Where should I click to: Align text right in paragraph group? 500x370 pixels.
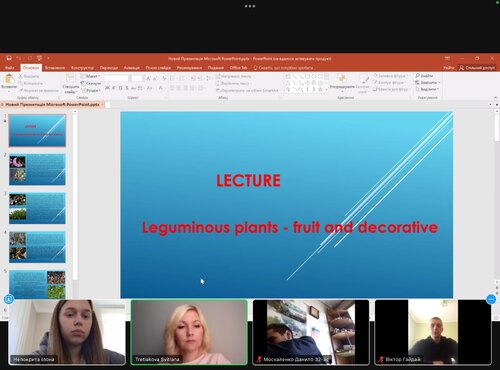click(x=186, y=88)
